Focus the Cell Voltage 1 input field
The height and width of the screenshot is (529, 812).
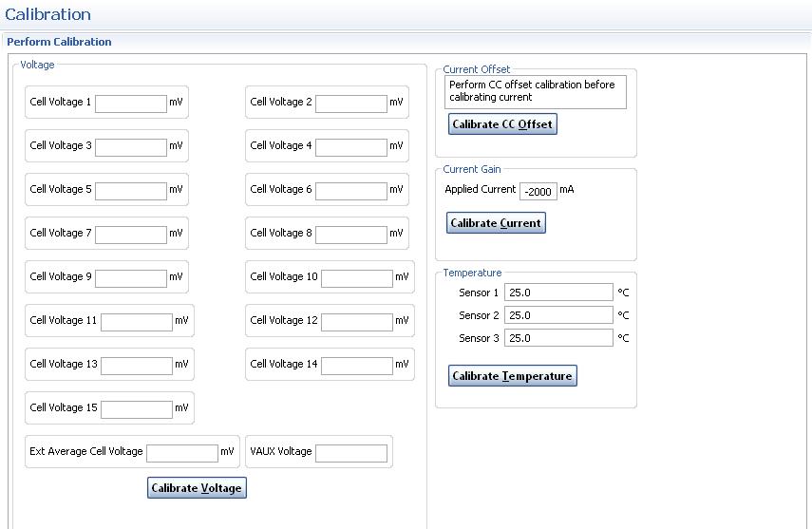click(x=131, y=103)
